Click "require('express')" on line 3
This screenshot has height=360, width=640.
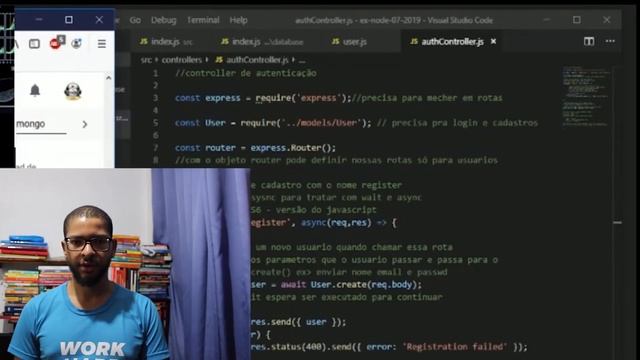tap(301, 98)
